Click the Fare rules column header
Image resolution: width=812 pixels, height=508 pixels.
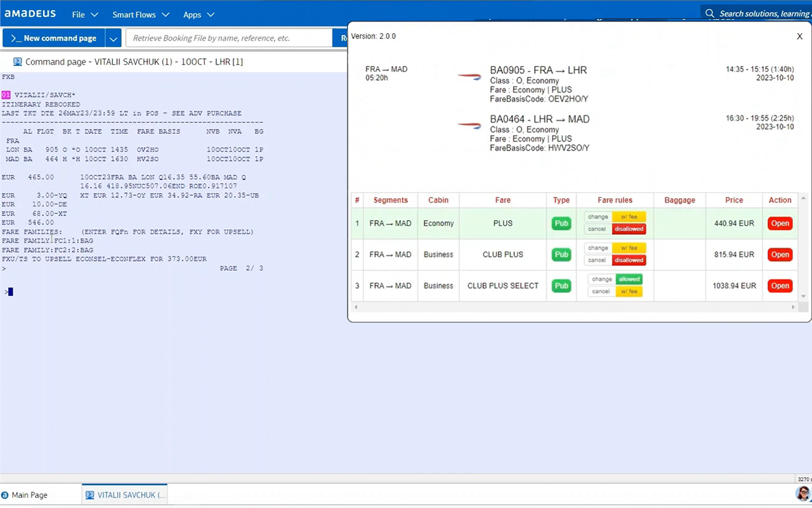point(615,200)
